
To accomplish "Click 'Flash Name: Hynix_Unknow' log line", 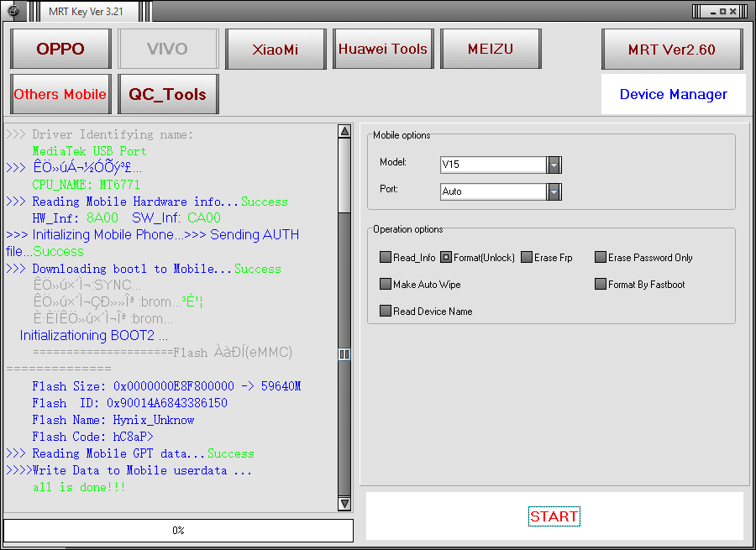I will pyautogui.click(x=113, y=420).
